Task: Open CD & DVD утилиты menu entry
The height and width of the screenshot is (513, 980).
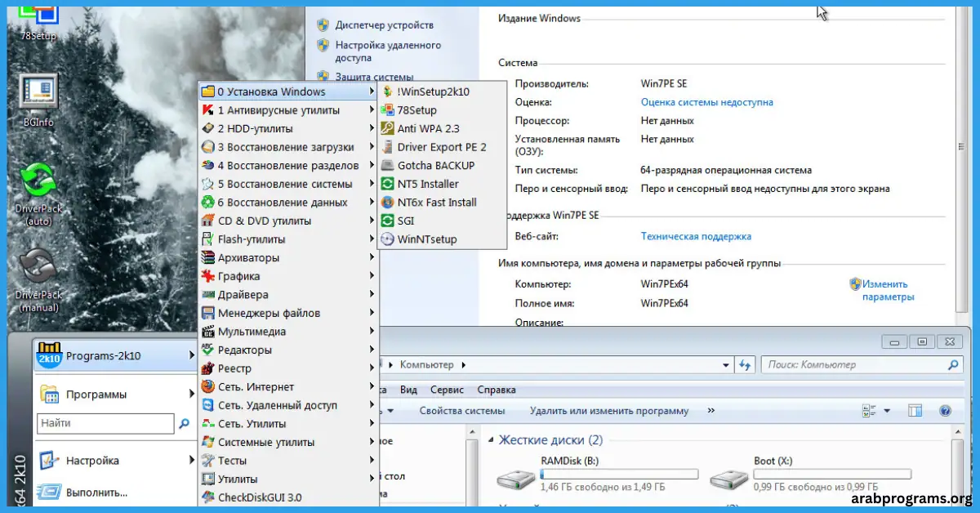Action: click(287, 221)
